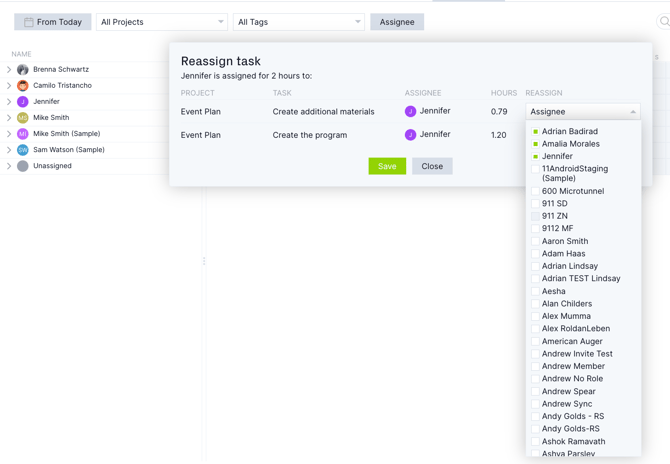Select Ashok Ramavath checkbox
The height and width of the screenshot is (464, 670).
tap(535, 441)
